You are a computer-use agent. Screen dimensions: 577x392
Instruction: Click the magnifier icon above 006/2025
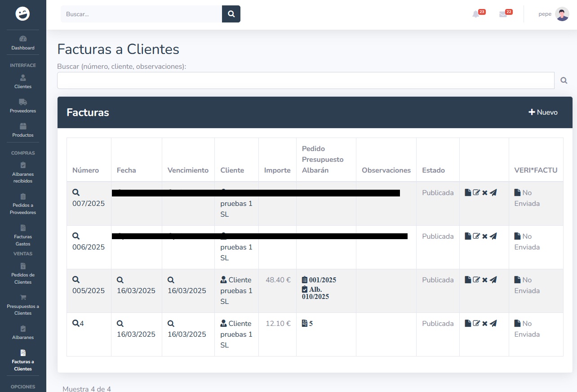(76, 236)
